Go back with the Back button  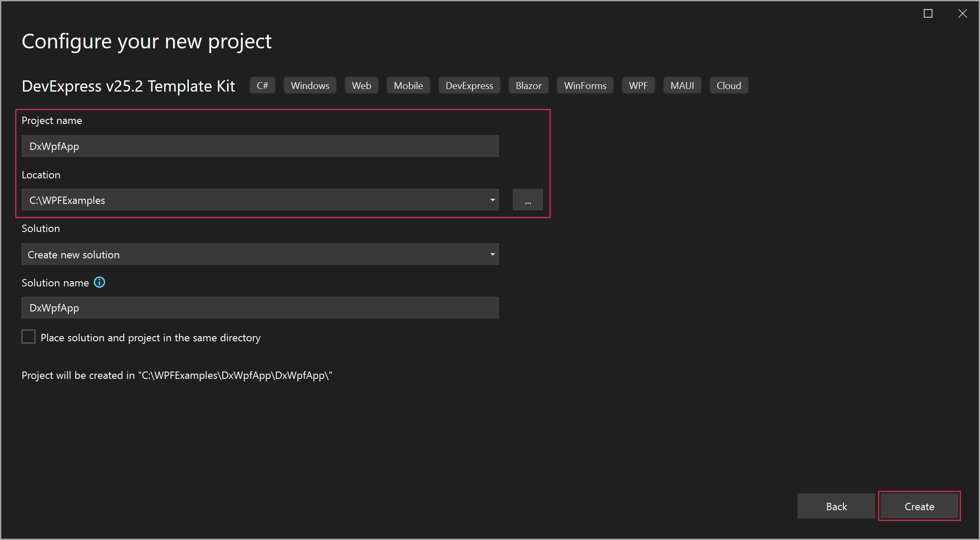(x=836, y=506)
